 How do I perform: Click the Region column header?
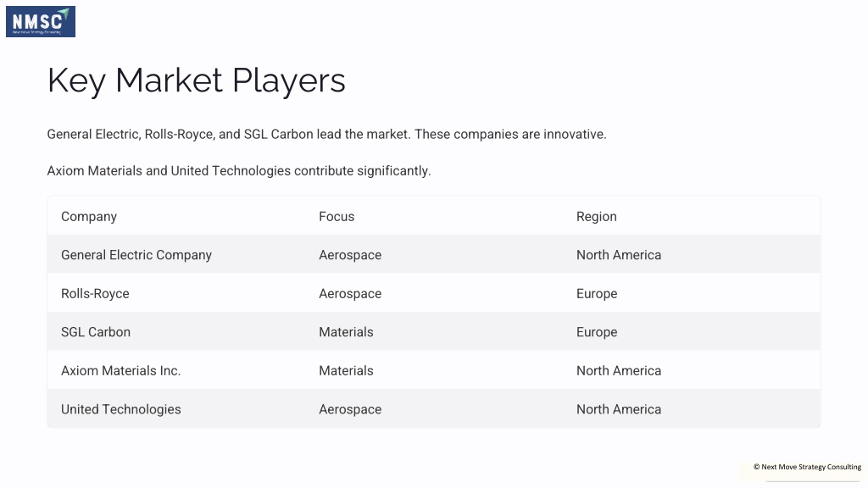tap(596, 216)
